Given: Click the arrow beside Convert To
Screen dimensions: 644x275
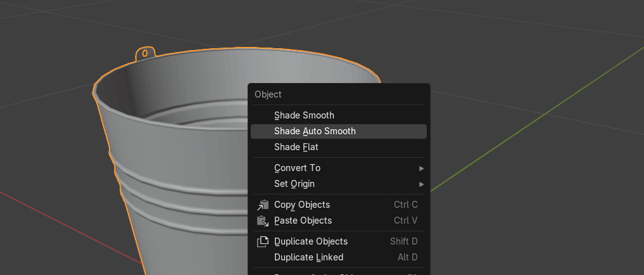Looking at the screenshot, I should (x=421, y=169).
